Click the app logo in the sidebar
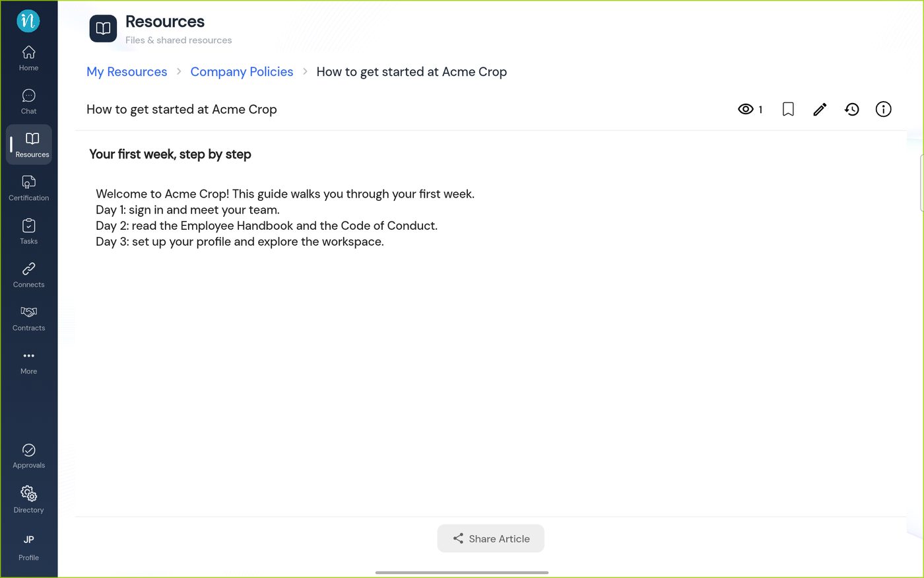The image size is (924, 578). [28, 21]
